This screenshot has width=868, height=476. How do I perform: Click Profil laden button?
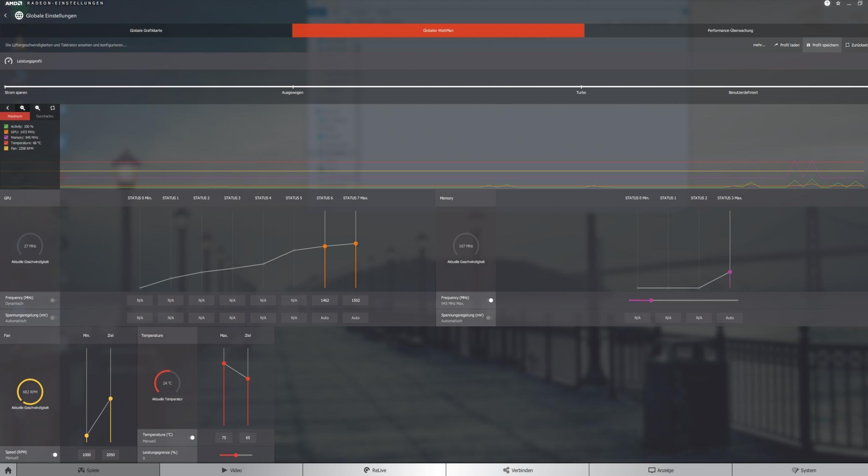(x=787, y=45)
